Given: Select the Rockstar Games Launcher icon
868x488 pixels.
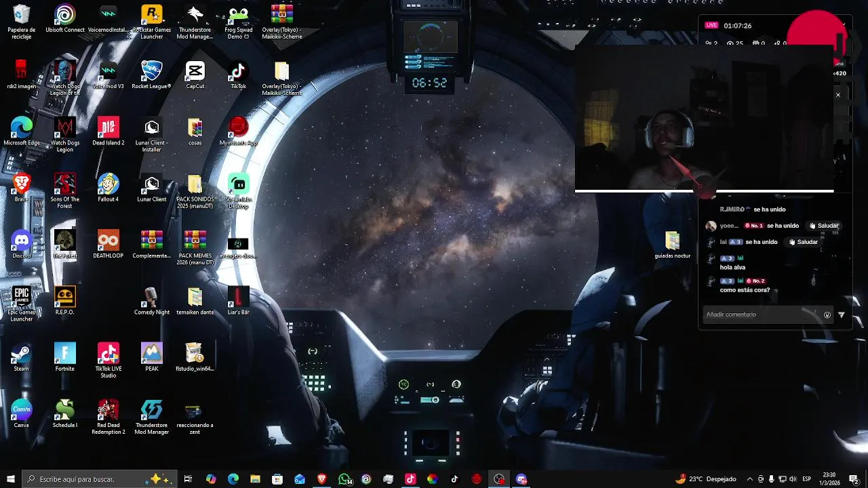Looking at the screenshot, I should click(x=152, y=22).
